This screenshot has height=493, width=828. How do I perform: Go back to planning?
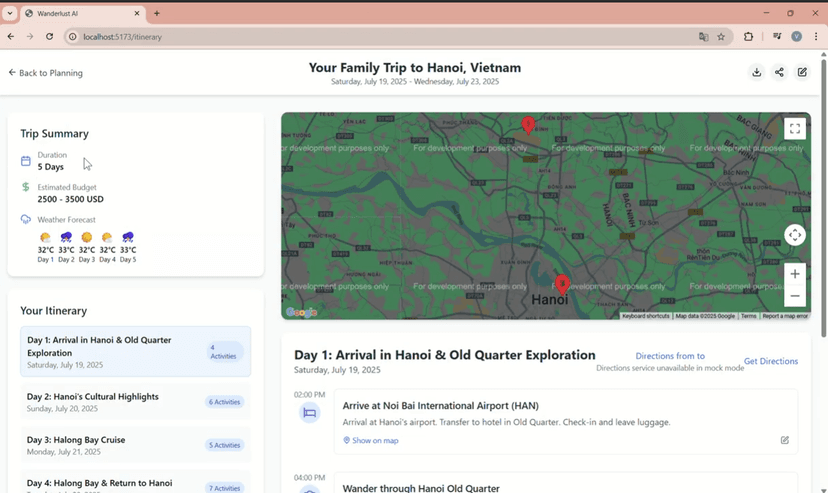[x=46, y=73]
